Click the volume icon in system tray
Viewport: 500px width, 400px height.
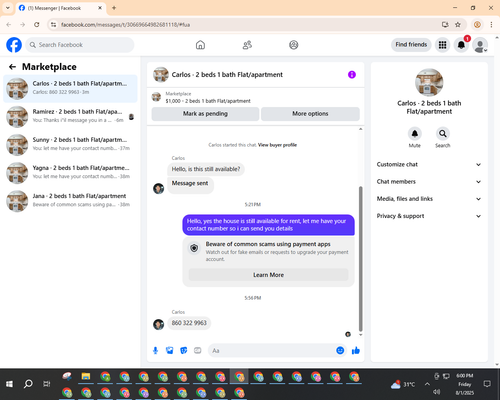(x=437, y=392)
